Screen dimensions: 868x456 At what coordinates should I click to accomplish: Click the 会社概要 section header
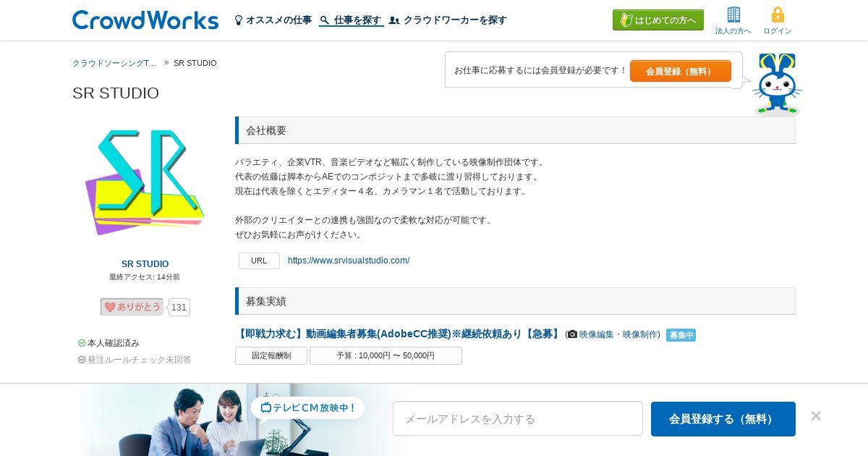pos(515,130)
